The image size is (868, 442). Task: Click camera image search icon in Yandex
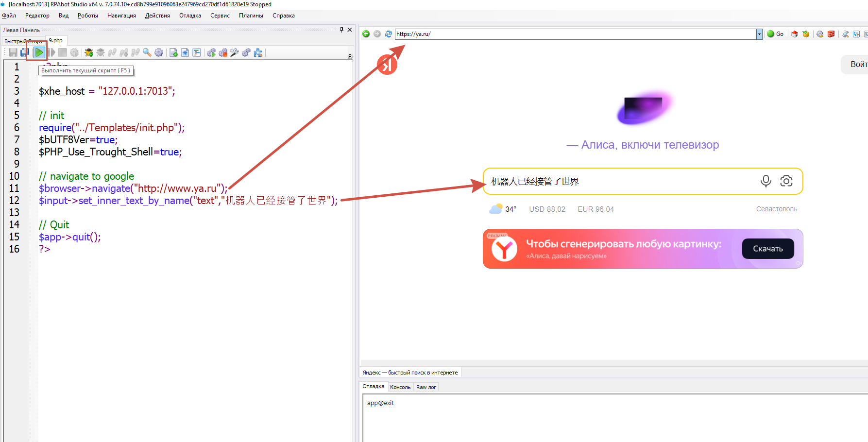pos(786,181)
